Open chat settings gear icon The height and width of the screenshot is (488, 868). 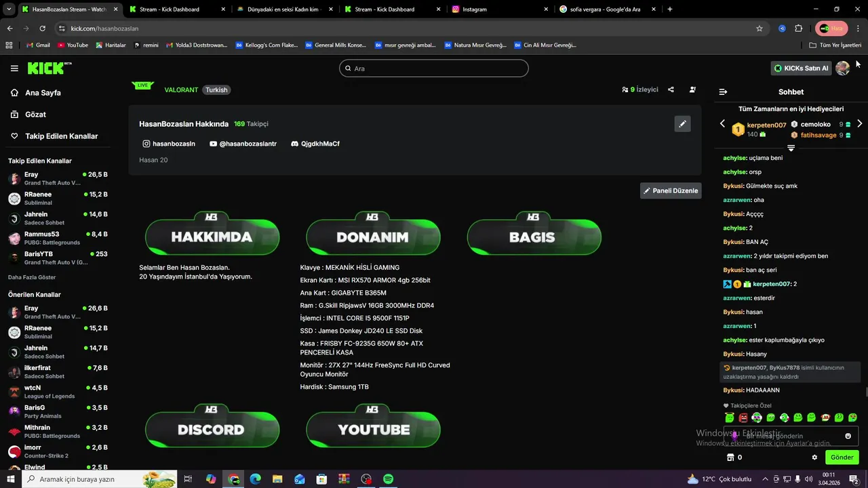click(814, 457)
